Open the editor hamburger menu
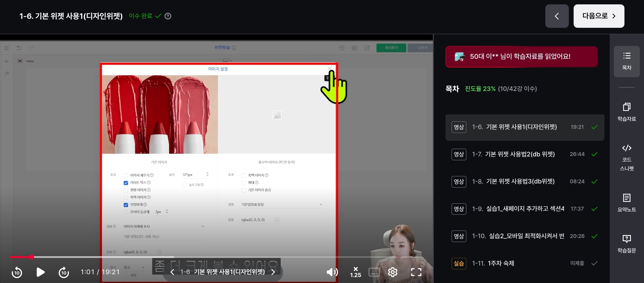Viewport: 644px width, 283px height. 6,48
